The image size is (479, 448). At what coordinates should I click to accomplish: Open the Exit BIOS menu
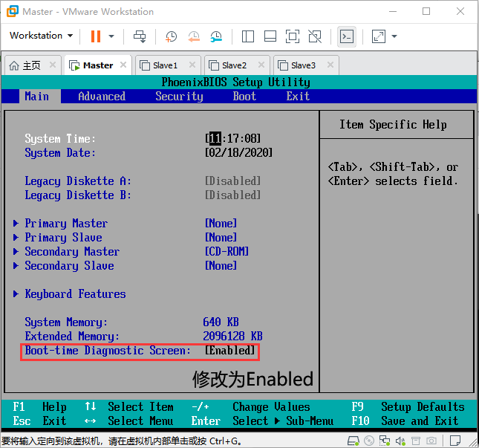coord(298,97)
